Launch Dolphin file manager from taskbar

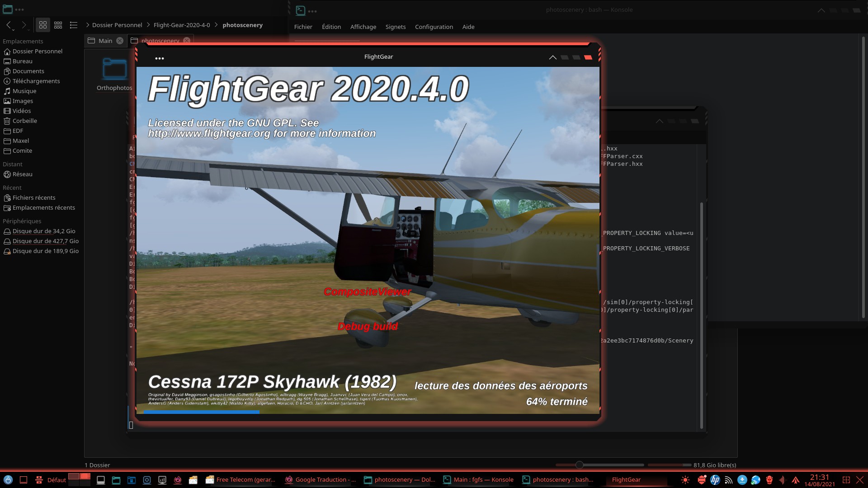click(x=116, y=480)
